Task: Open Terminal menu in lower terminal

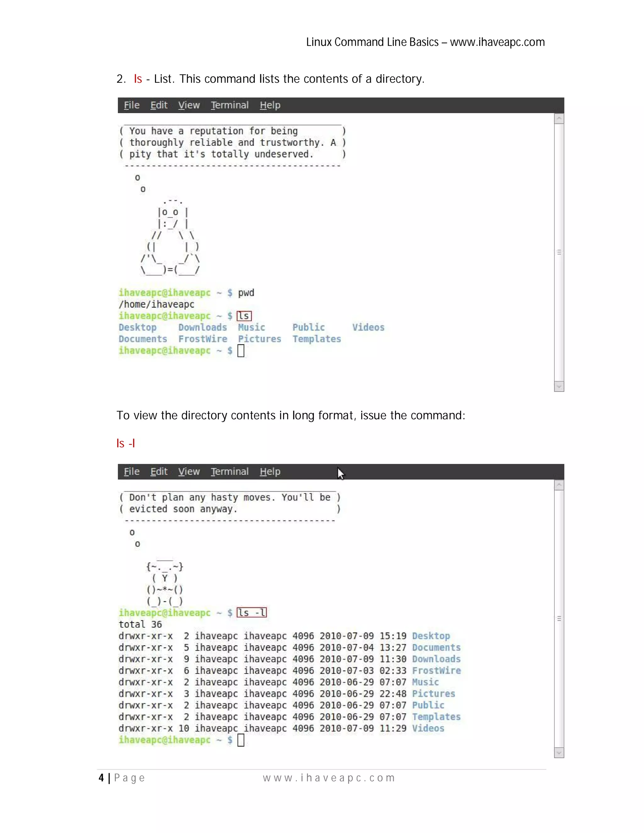Action: click(230, 472)
